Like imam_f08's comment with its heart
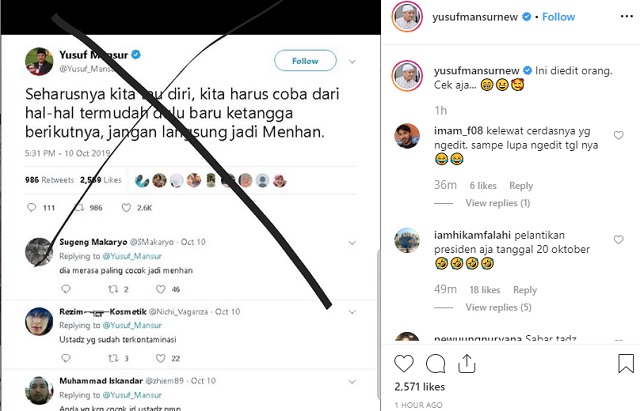The image size is (640, 411). (618, 136)
